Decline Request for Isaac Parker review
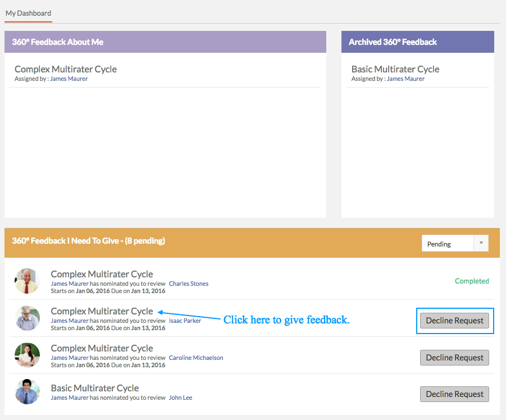Viewport: 506px width, 420px height. [454, 321]
